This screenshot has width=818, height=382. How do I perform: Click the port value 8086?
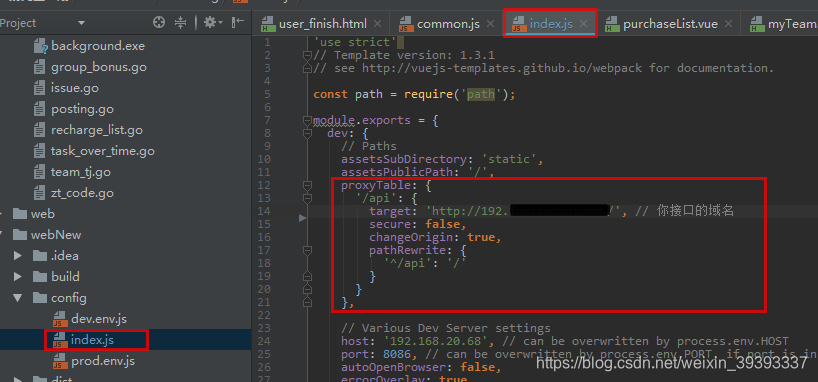(396, 354)
